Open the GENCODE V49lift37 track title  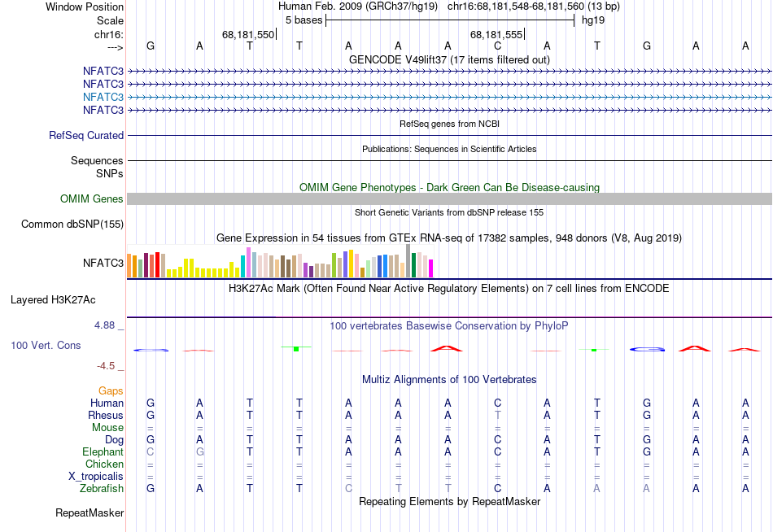pyautogui.click(x=449, y=59)
